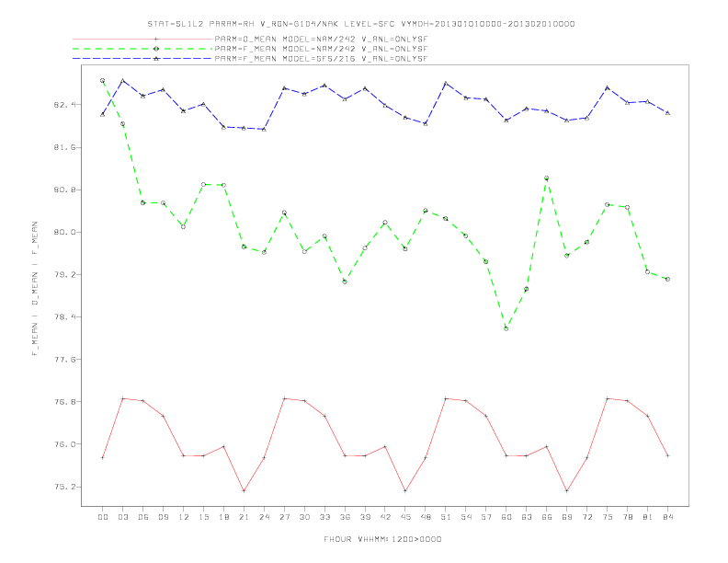This screenshot has height=563, width=728.
Task: Click the x-axis tick label 00
Action: pos(103,517)
